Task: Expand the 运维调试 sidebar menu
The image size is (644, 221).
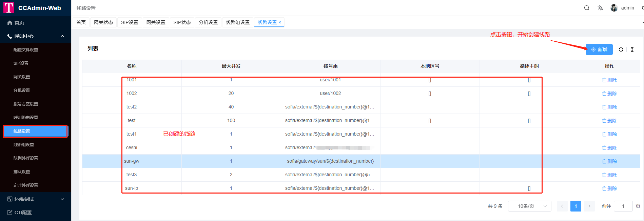Action: click(62, 199)
